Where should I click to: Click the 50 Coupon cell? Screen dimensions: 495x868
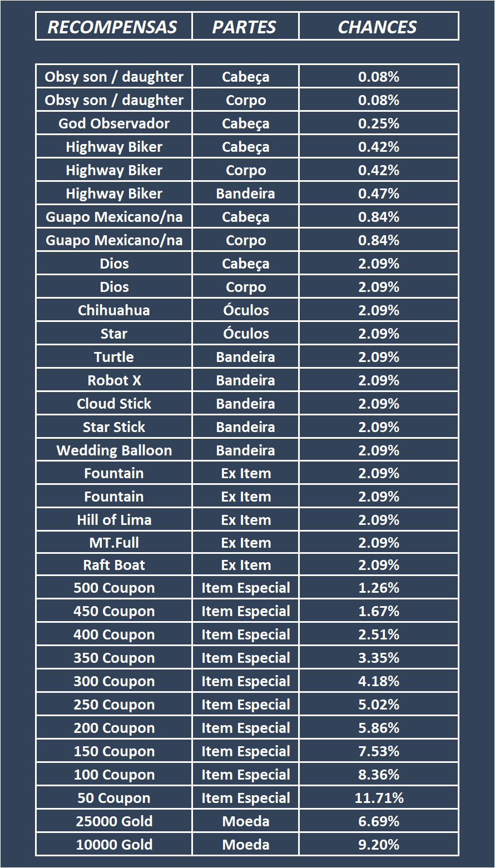pyautogui.click(x=114, y=798)
